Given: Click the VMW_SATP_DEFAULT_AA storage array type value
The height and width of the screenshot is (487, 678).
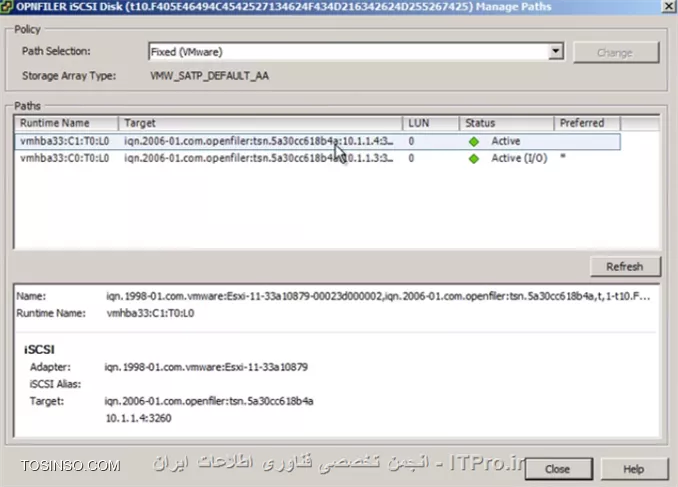Looking at the screenshot, I should (209, 76).
